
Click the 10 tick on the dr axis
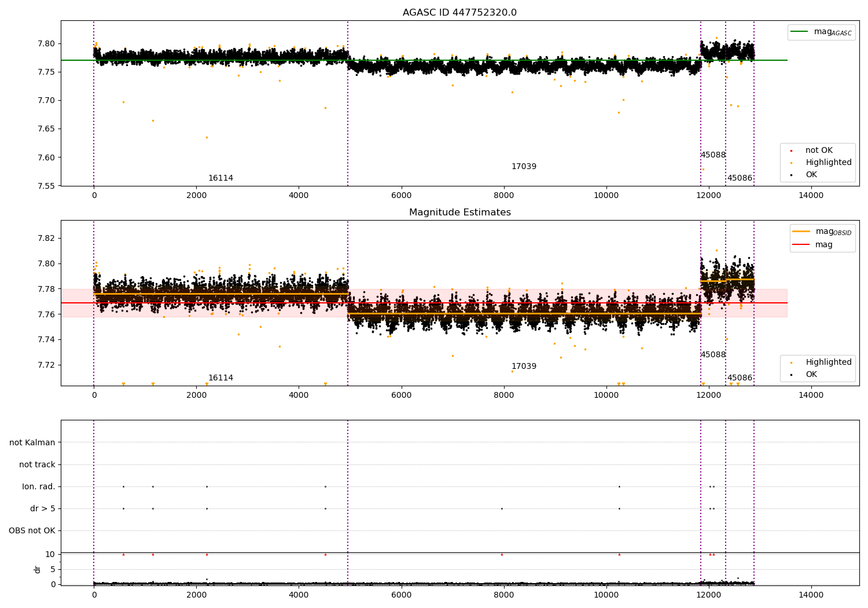50,555
